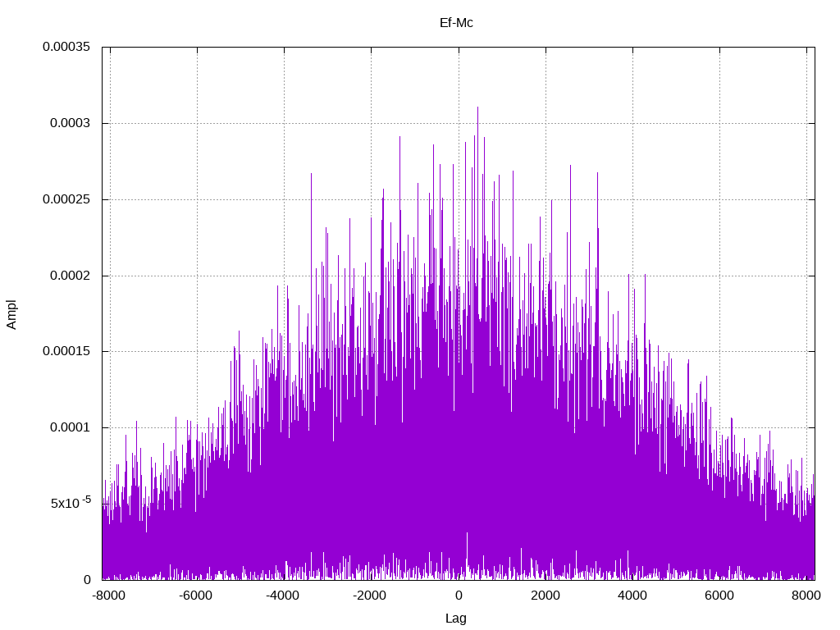Click the -4000 x-axis tick label
The image size is (840, 630).
pos(283,596)
